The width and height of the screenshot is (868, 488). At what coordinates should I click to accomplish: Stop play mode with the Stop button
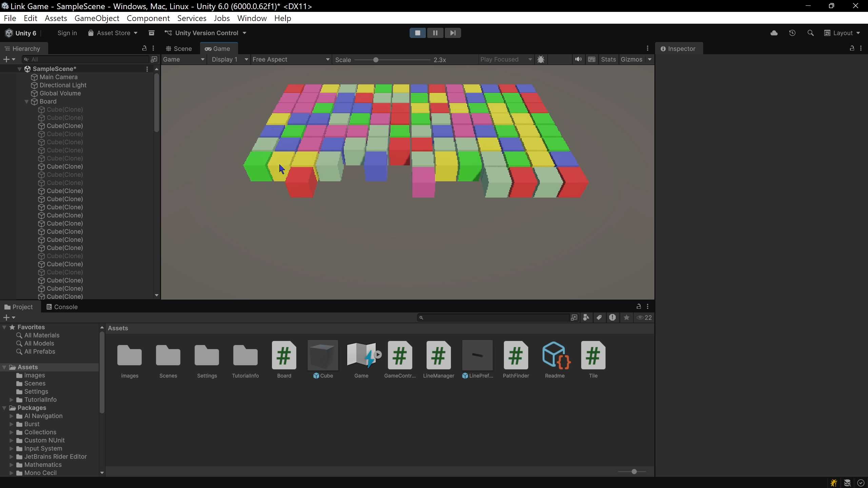tap(417, 33)
